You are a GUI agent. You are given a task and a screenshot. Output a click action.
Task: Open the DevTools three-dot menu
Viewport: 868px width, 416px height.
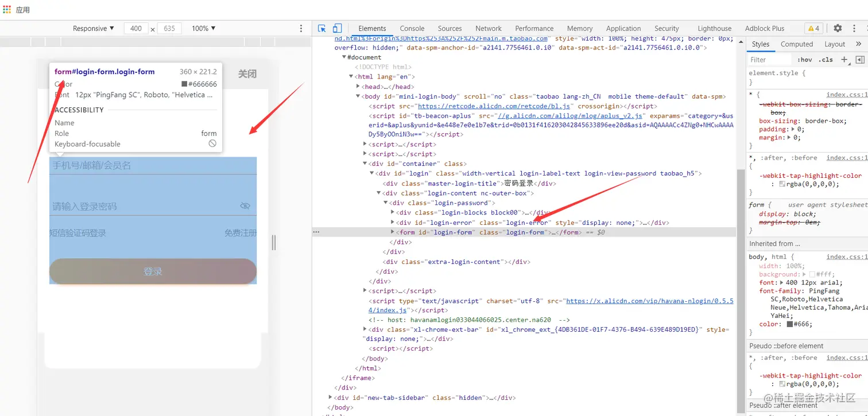coord(853,28)
